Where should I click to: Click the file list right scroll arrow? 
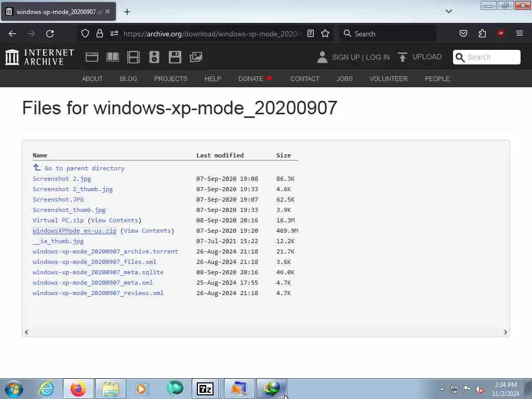(505, 332)
